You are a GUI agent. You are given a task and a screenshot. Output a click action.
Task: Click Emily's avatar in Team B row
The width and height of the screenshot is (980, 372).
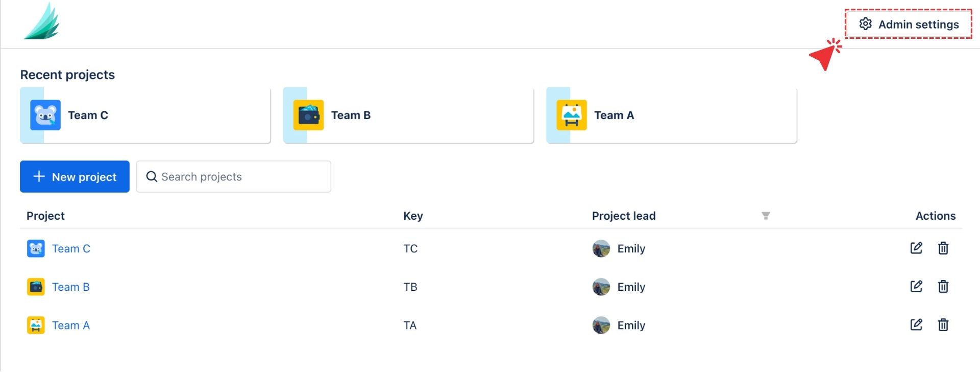click(601, 287)
